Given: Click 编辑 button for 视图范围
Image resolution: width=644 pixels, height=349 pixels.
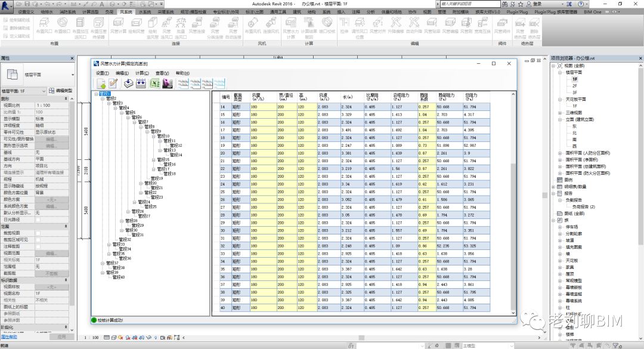Looking at the screenshot, I should coord(51,253).
